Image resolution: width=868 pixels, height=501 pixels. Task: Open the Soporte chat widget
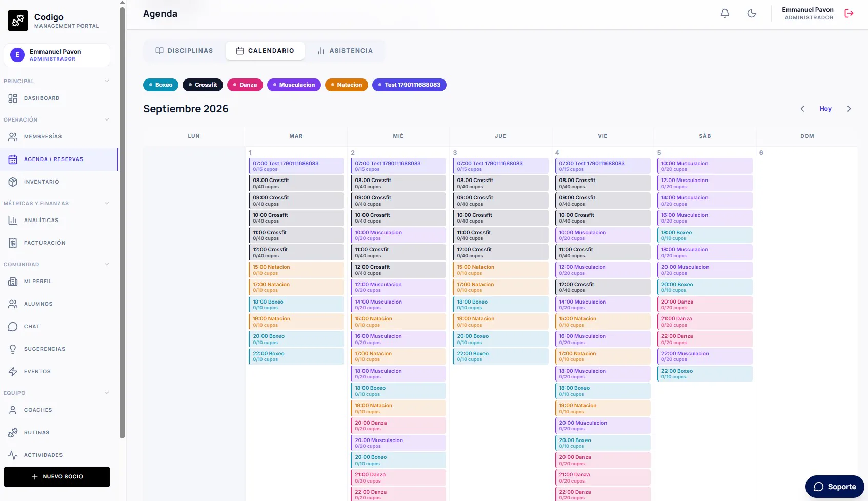point(835,487)
